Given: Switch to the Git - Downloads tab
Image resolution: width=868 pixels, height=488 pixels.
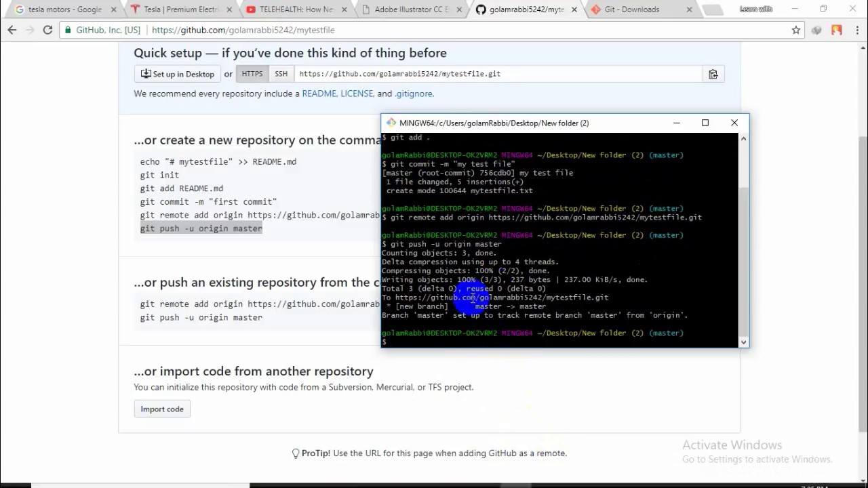Looking at the screenshot, I should 642,9.
